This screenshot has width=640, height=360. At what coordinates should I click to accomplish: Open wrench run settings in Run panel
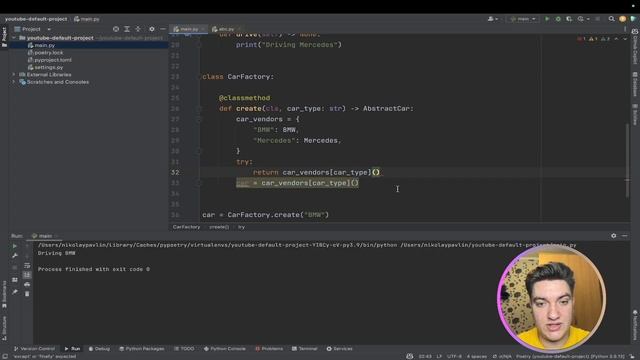click(x=15, y=256)
